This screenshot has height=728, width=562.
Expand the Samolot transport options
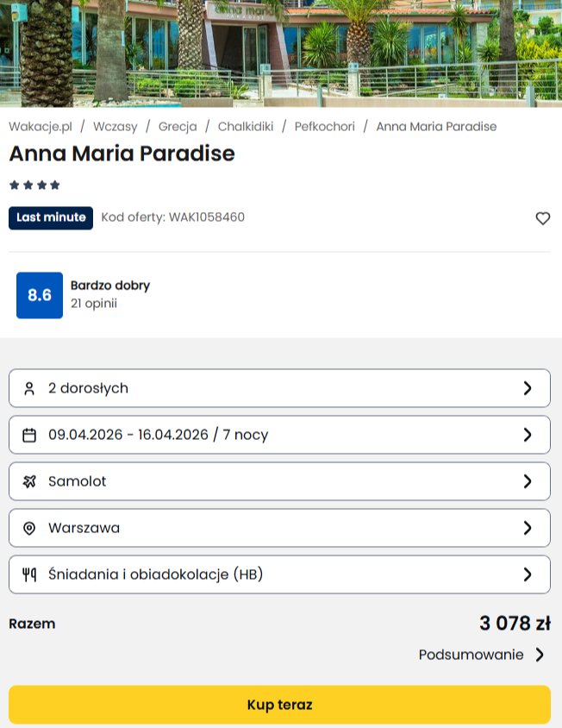(x=279, y=481)
